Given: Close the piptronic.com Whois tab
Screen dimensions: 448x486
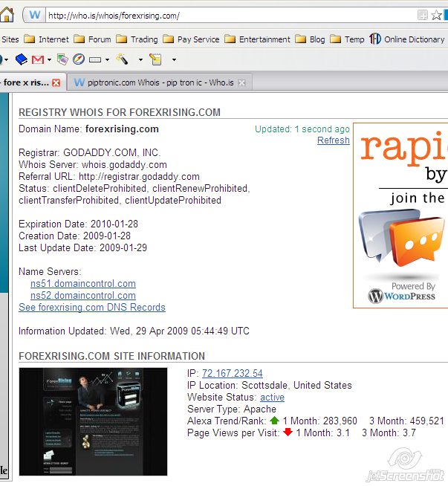Looking at the screenshot, I should pos(242,82).
